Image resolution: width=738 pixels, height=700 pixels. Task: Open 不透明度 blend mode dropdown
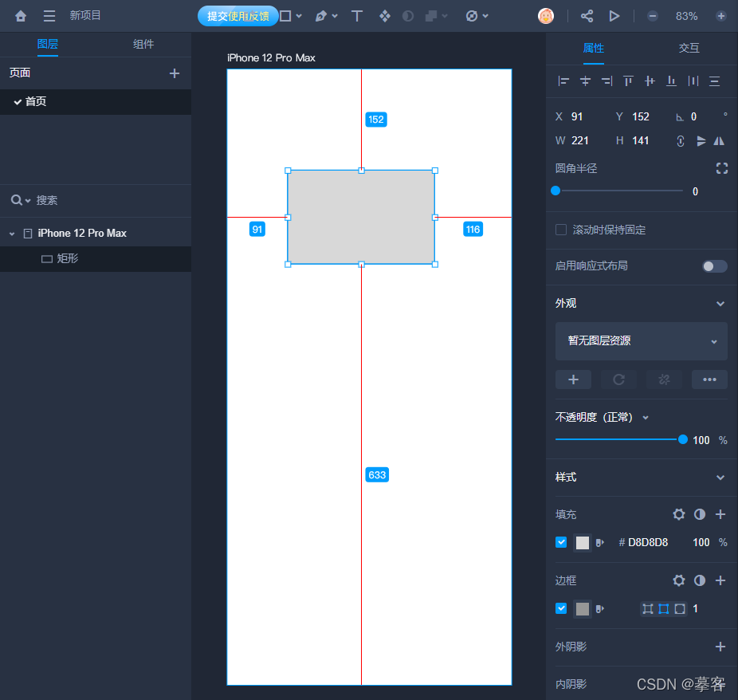tap(646, 418)
